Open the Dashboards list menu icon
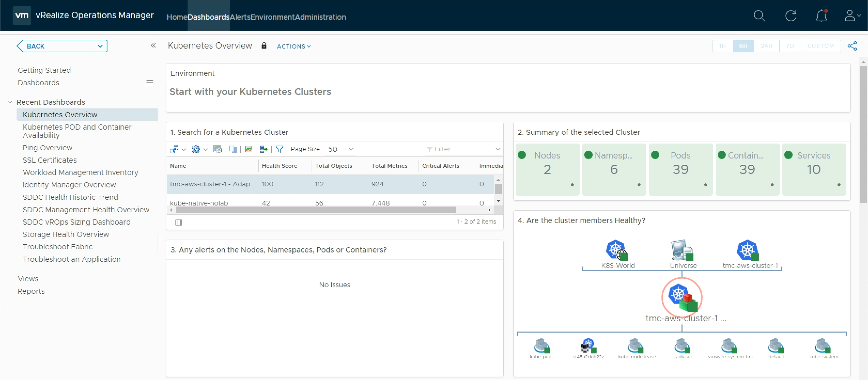Screen dimensions: 868x380 click(x=150, y=83)
